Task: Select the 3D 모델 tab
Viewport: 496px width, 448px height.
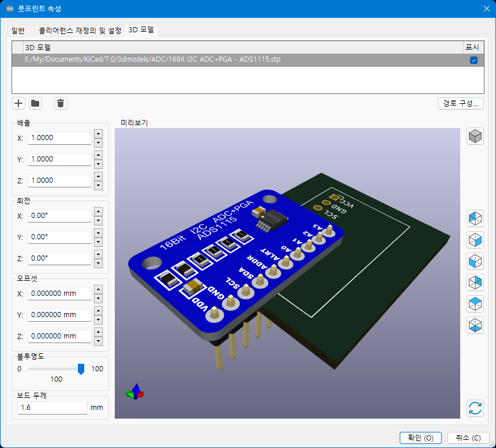Action: point(141,30)
